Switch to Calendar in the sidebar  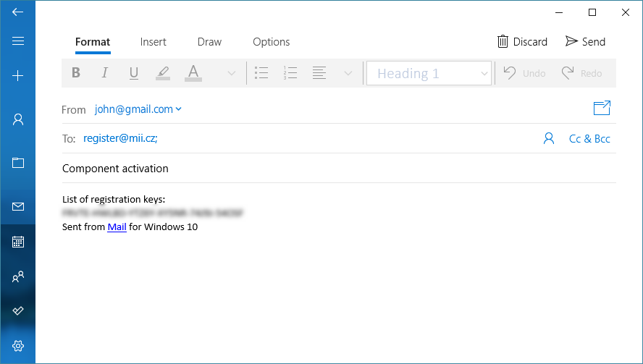point(18,242)
